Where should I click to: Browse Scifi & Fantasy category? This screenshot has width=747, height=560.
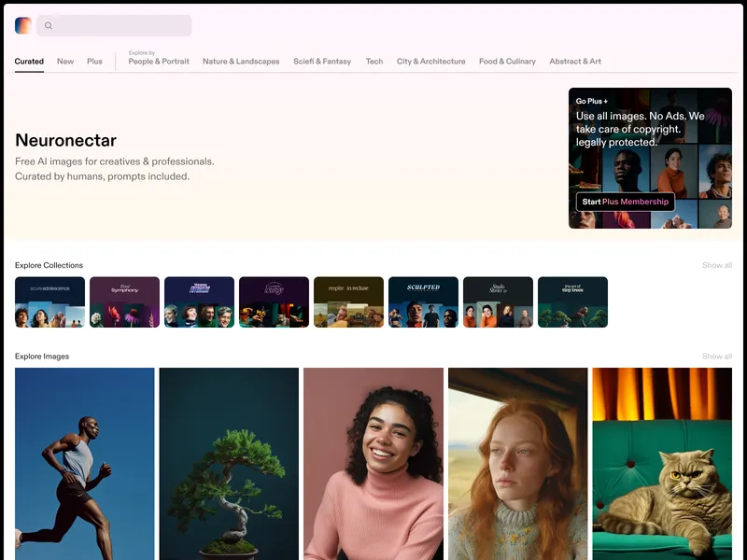point(322,62)
